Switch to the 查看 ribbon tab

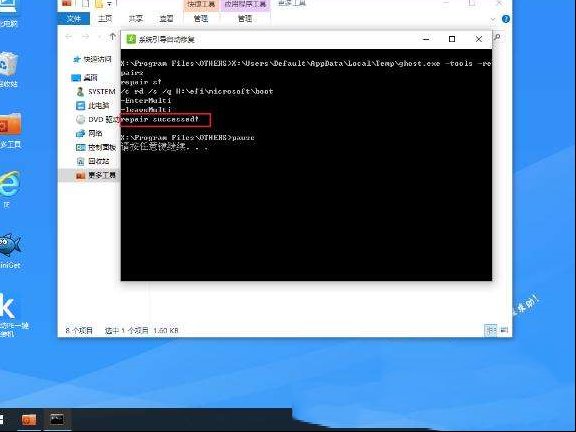click(166, 18)
